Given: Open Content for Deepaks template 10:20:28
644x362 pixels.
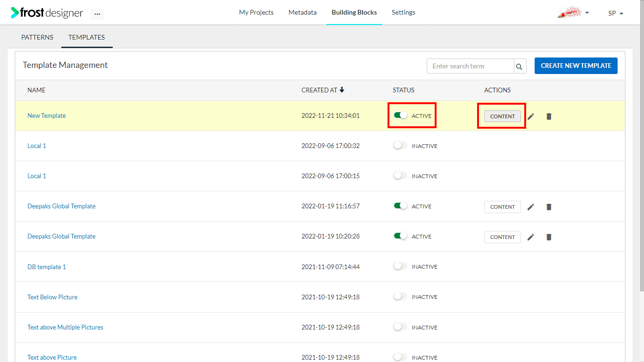Looking at the screenshot, I should point(503,237).
